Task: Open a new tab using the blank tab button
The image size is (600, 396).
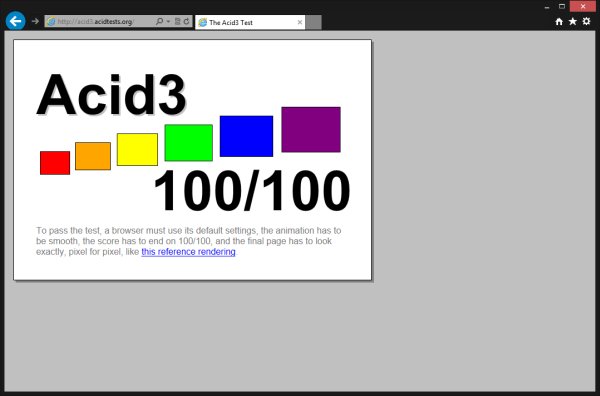Action: tap(314, 22)
